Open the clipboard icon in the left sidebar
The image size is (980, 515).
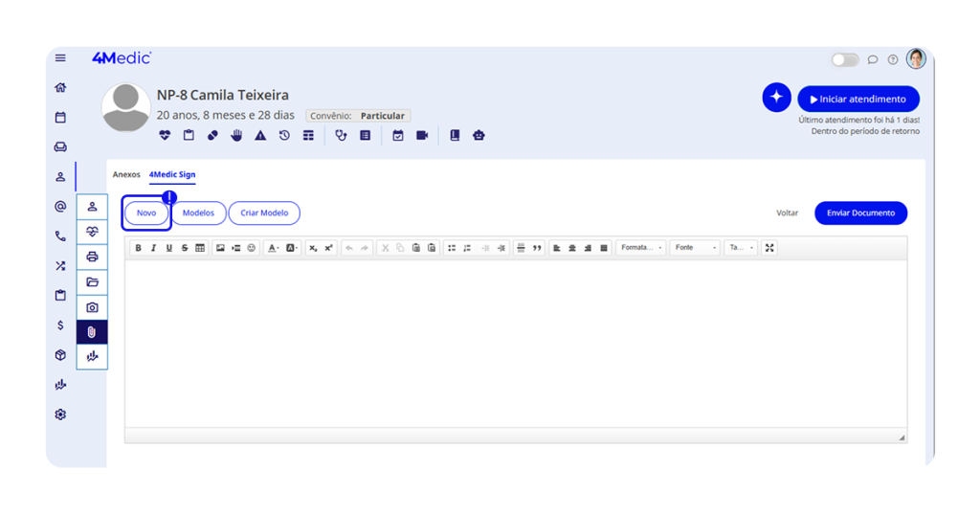point(60,295)
